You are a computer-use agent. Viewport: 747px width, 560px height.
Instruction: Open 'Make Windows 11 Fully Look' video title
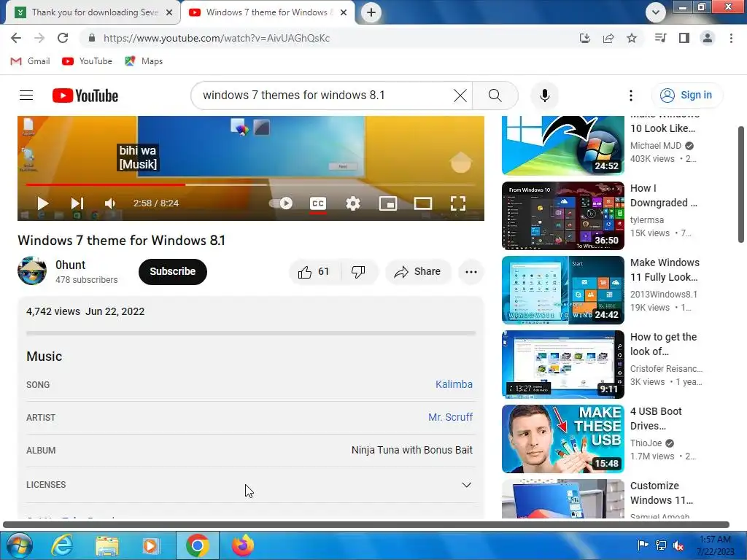(x=665, y=270)
